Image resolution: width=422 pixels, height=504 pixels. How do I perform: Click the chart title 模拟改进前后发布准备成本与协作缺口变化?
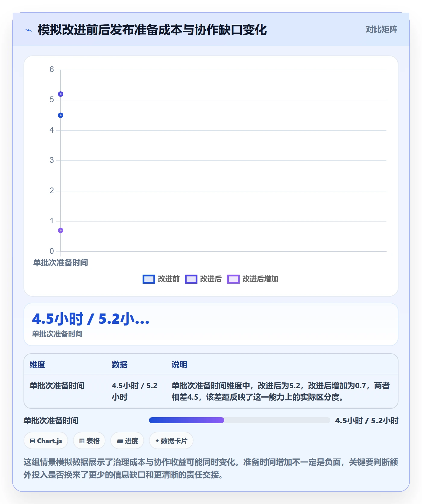tap(152, 30)
